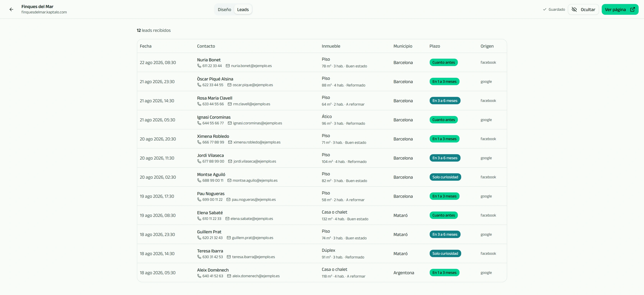
Task: Click the Fecha column header
Action: (145, 46)
